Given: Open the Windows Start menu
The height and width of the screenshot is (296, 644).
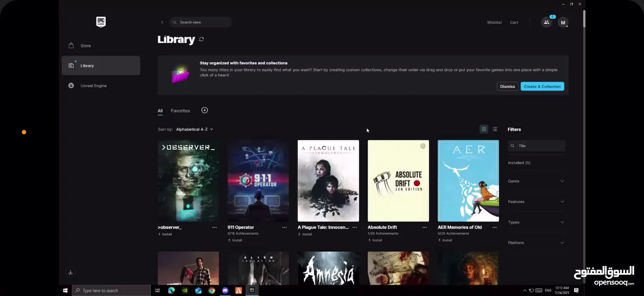Looking at the screenshot, I should pyautogui.click(x=65, y=291).
